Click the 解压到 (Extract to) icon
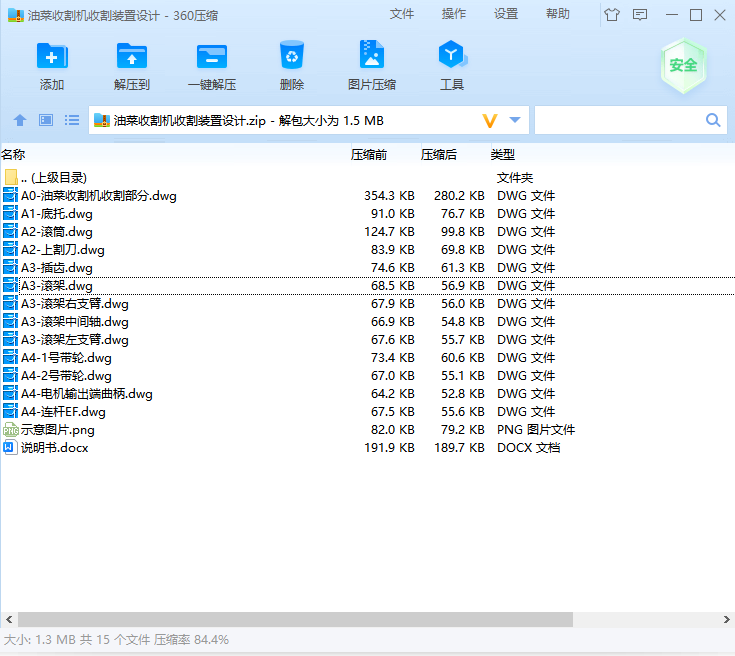 pos(132,56)
